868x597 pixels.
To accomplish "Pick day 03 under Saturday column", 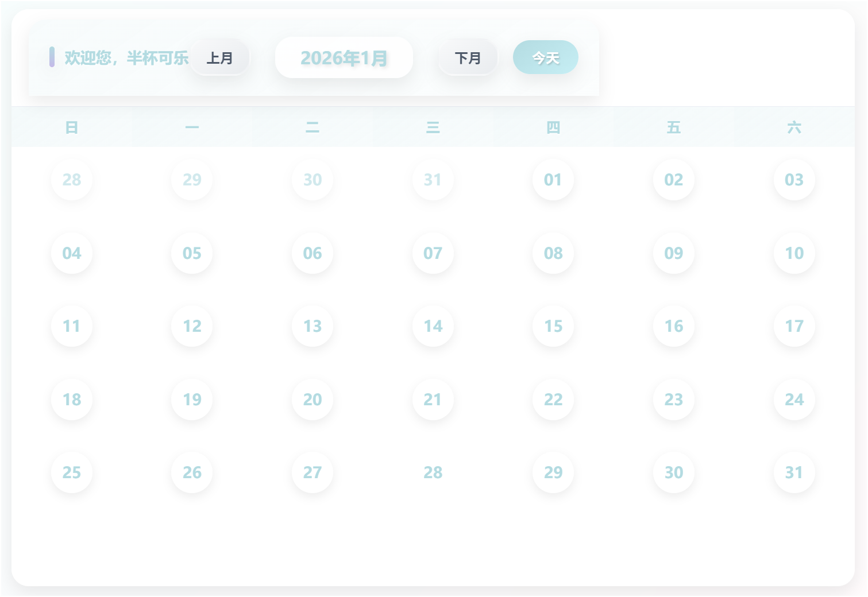I will point(794,180).
